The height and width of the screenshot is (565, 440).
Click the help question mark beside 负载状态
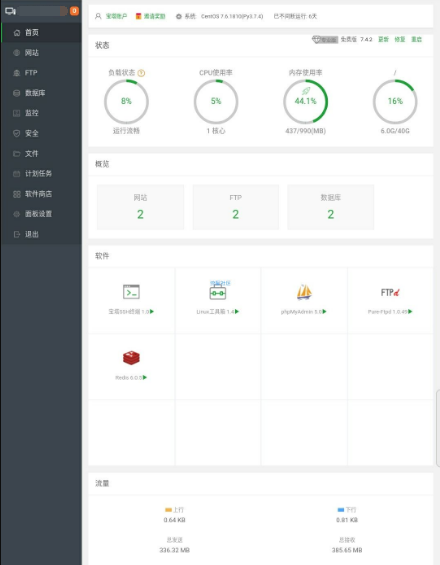click(141, 73)
